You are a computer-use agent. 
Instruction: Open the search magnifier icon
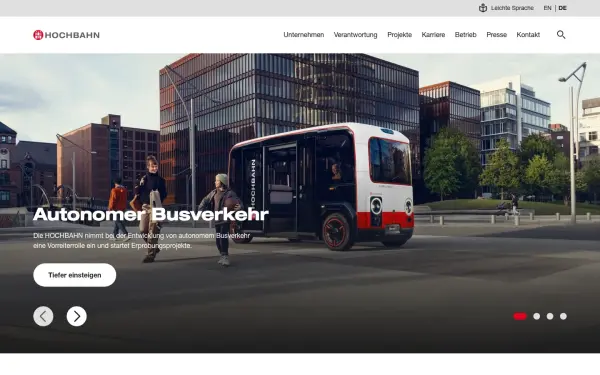point(561,35)
